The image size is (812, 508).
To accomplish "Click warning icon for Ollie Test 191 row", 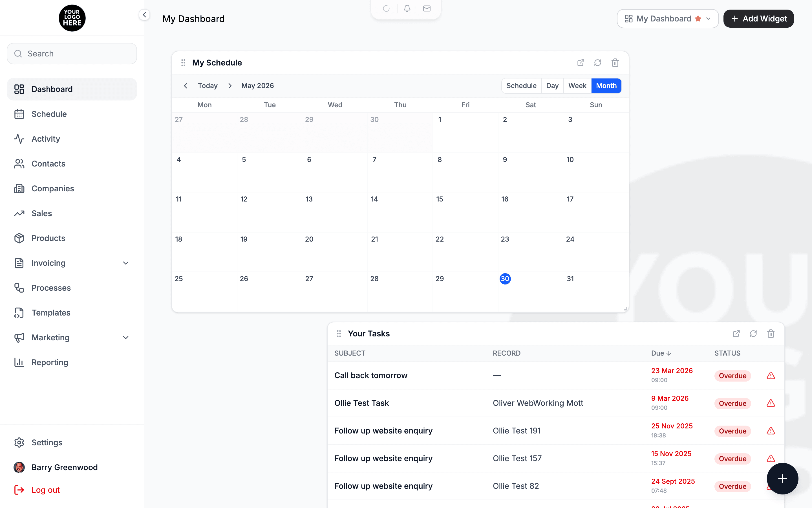I will (771, 431).
